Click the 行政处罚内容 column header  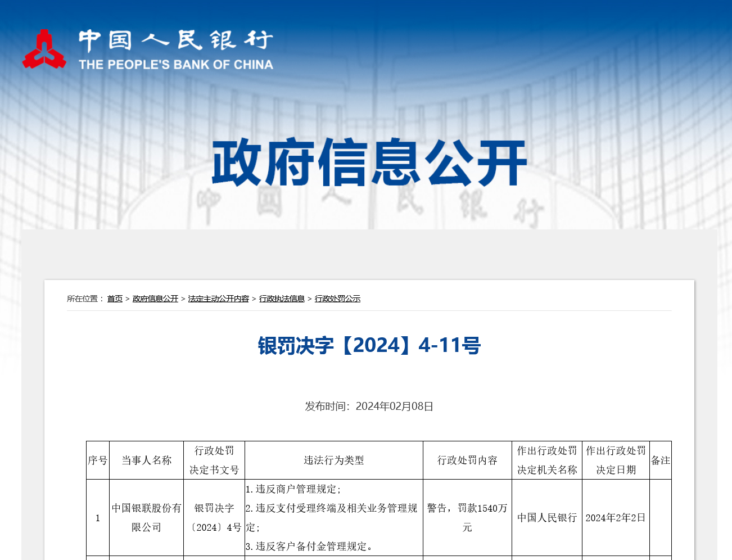click(467, 460)
